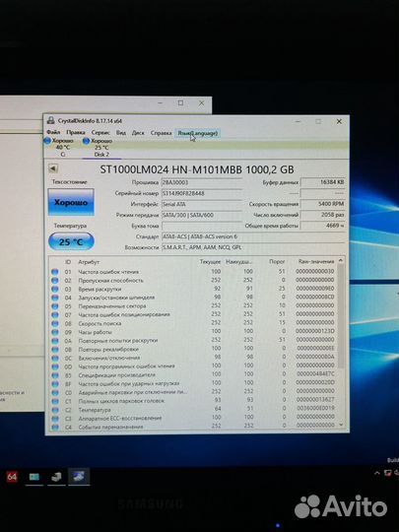This screenshot has height=532, width=399.
Task: Click status icon of attribute 08
Action: (54, 323)
